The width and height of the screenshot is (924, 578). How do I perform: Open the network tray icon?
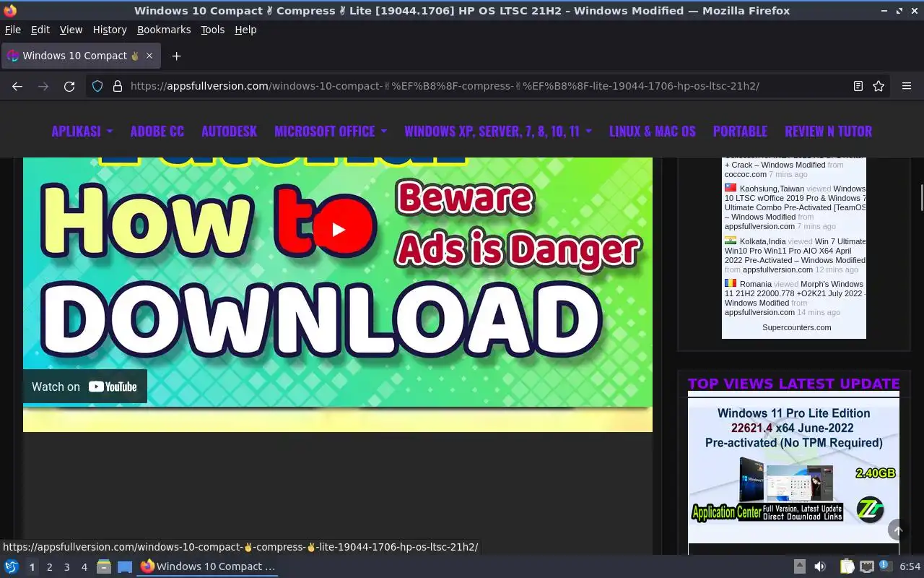tap(867, 566)
